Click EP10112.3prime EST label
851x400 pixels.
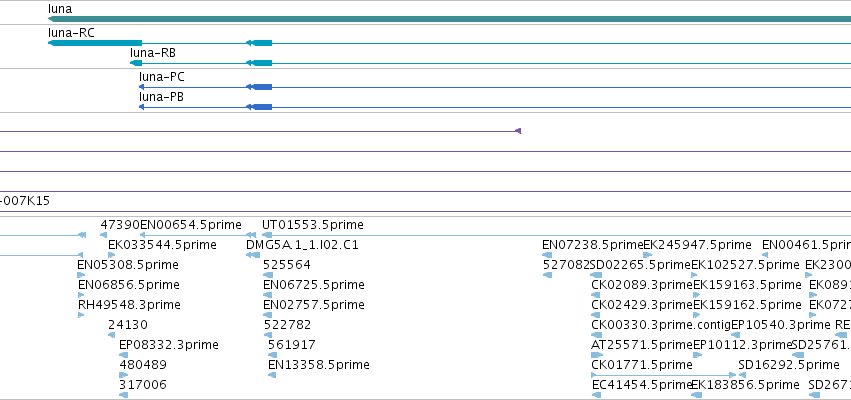pos(743,345)
